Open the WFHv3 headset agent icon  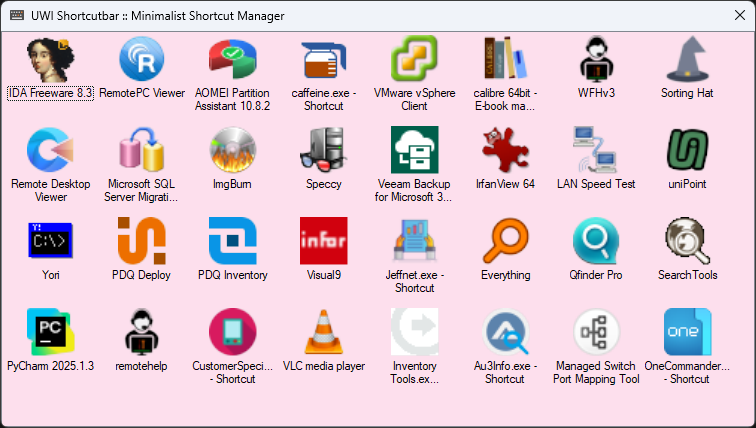pyautogui.click(x=596, y=59)
